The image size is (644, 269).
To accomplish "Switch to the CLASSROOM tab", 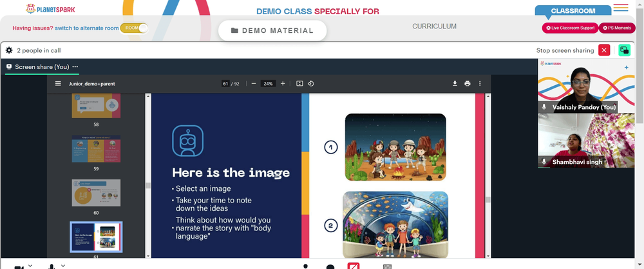I will tap(573, 11).
